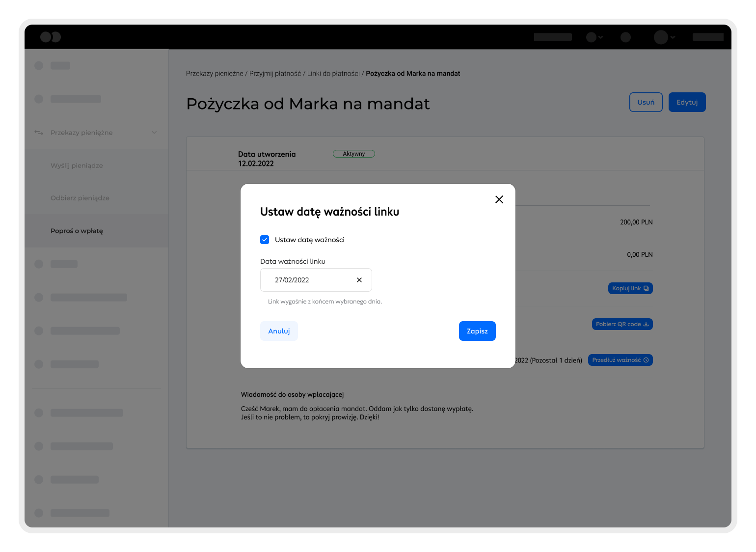Screen dimensions: 756x552
Task: Click the 'Przekazy pieniężne' transfer arrows icon
Action: coord(39,133)
